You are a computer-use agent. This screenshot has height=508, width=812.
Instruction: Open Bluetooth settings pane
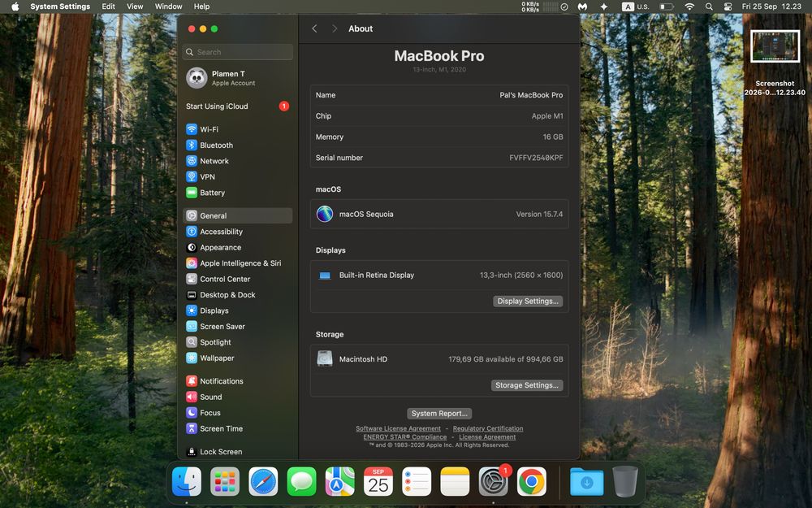[x=238, y=145]
